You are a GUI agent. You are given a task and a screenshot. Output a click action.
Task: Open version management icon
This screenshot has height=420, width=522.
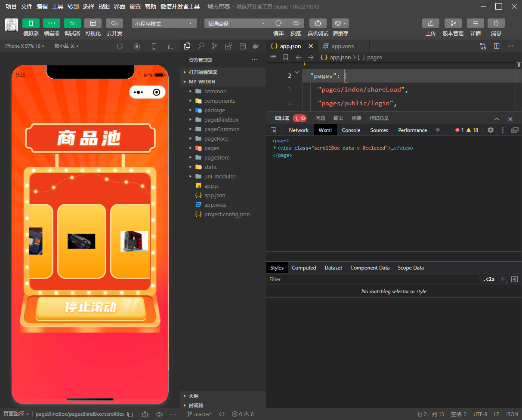(453, 24)
